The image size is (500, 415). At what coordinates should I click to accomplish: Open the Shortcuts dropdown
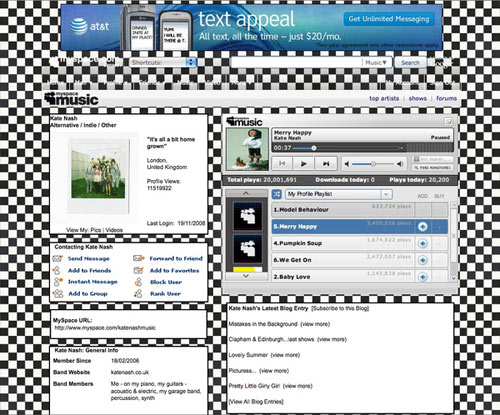163,62
